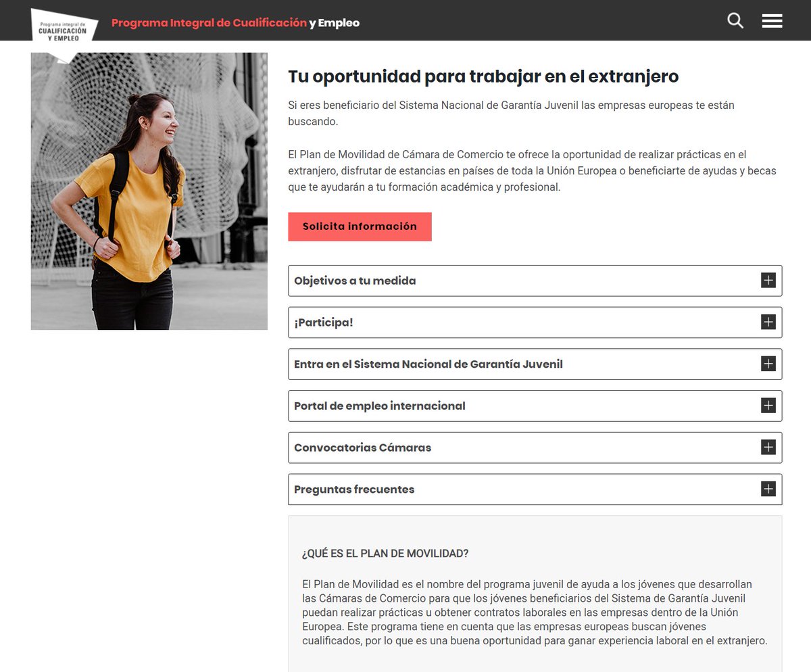811x672 pixels.
Task: Click Preguntas frecuentes label
Action: click(354, 489)
